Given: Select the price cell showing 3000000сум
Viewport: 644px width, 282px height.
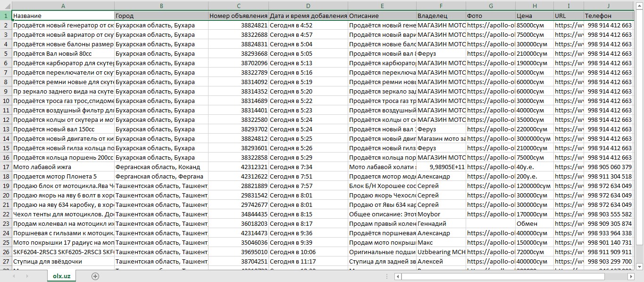Looking at the screenshot, I should click(534, 138).
